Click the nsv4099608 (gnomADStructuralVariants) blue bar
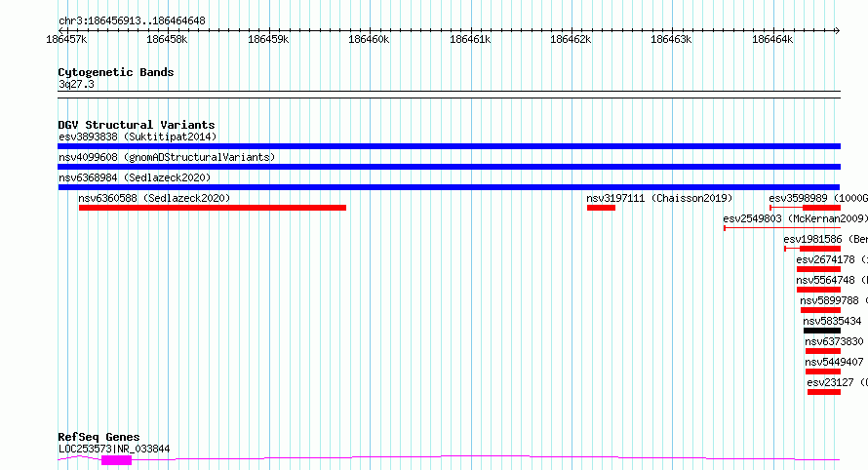The height and width of the screenshot is (470, 868). (x=449, y=167)
